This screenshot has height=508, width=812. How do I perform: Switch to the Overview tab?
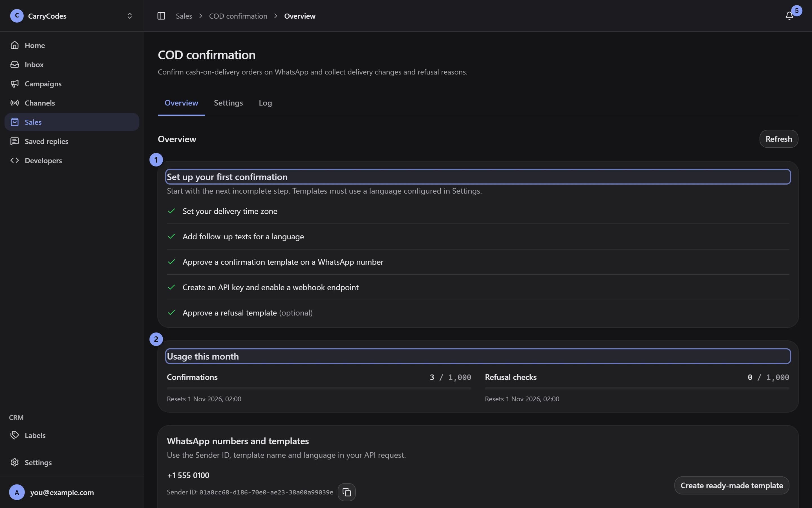click(x=181, y=103)
